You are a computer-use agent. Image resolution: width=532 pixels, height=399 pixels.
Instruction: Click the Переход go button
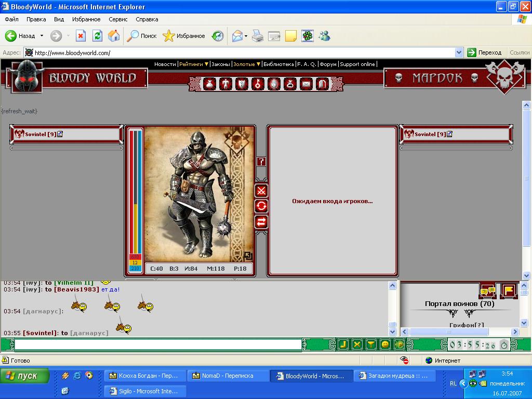[x=485, y=52]
